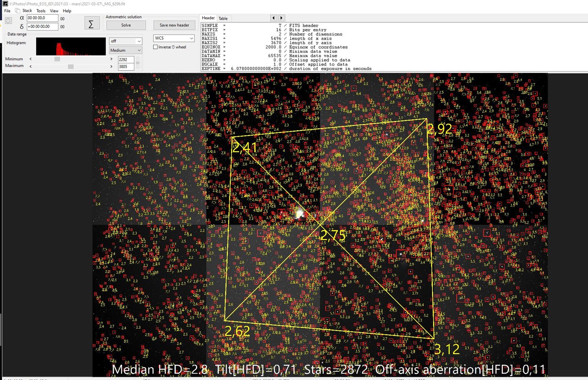Click the up-down arrows icon left of alpha

[x=8, y=20]
